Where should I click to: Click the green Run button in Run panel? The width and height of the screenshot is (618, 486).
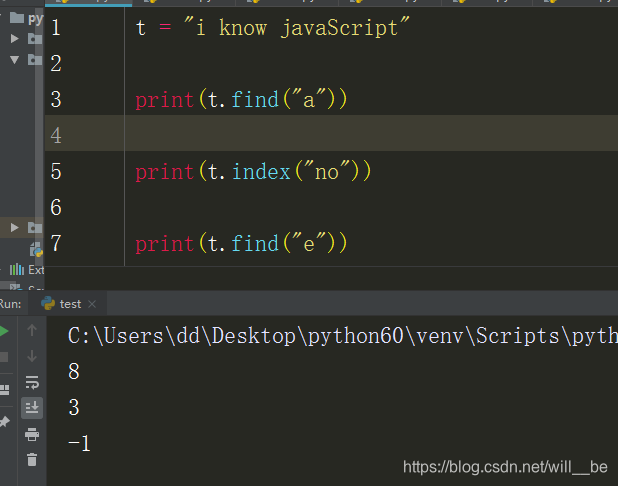[4, 331]
